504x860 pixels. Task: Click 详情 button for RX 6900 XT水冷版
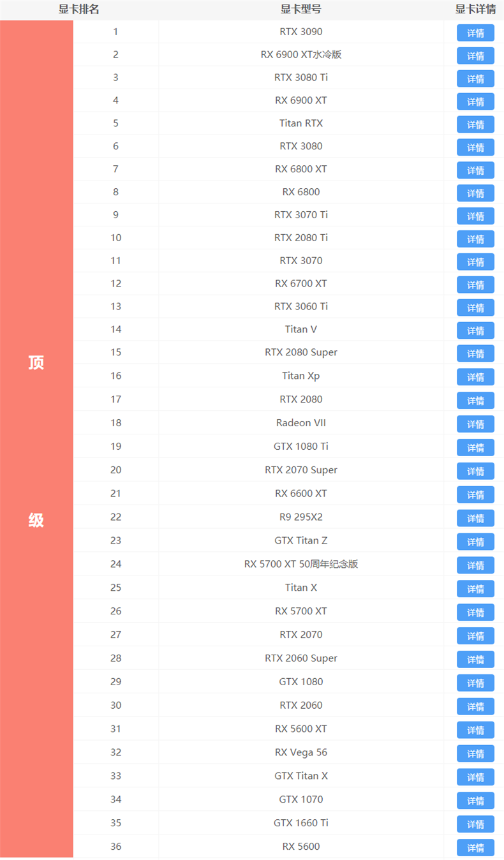(x=475, y=56)
